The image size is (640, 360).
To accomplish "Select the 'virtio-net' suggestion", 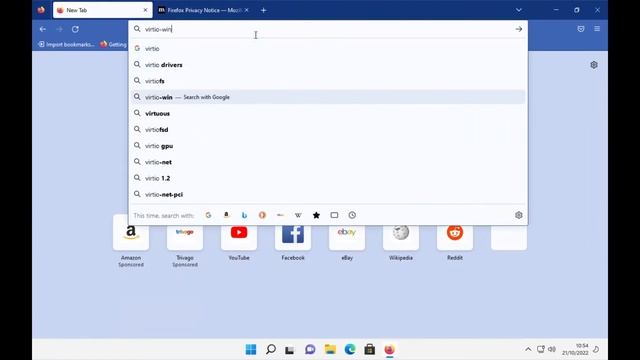I will point(328,162).
